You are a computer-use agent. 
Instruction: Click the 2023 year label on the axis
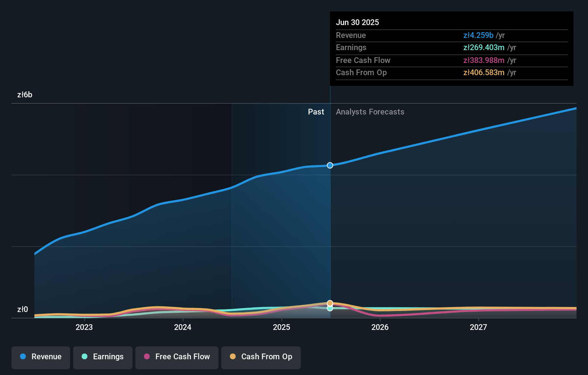click(83, 327)
